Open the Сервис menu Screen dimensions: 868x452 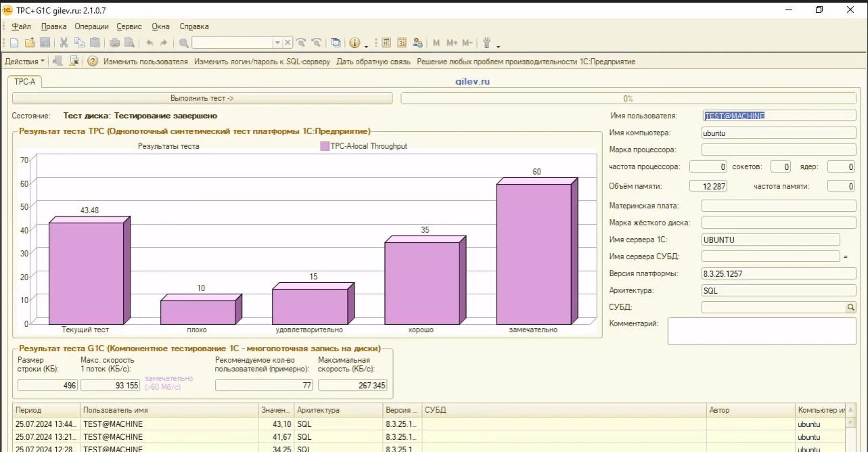click(129, 26)
